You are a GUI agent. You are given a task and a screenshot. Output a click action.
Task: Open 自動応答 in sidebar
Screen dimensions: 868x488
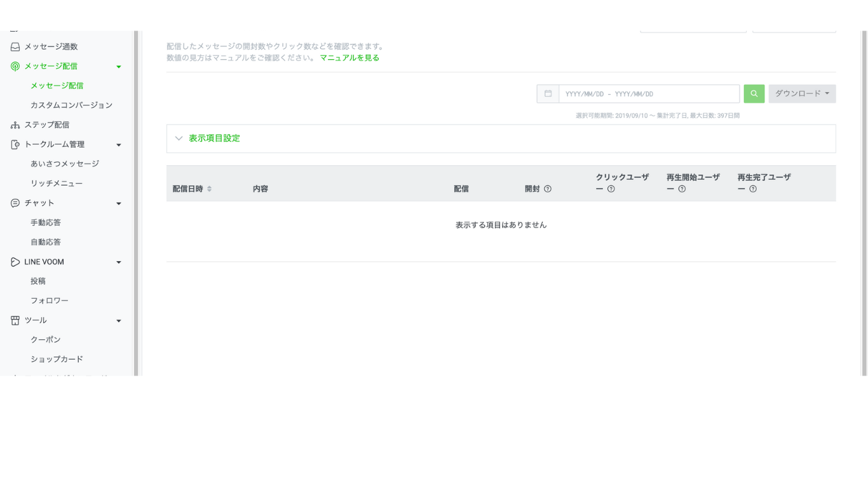click(46, 242)
